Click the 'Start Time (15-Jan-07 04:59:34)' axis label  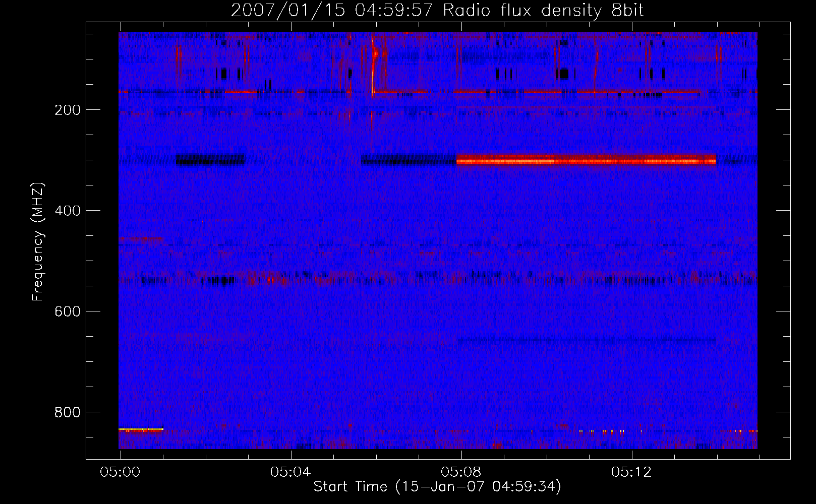coord(437,487)
